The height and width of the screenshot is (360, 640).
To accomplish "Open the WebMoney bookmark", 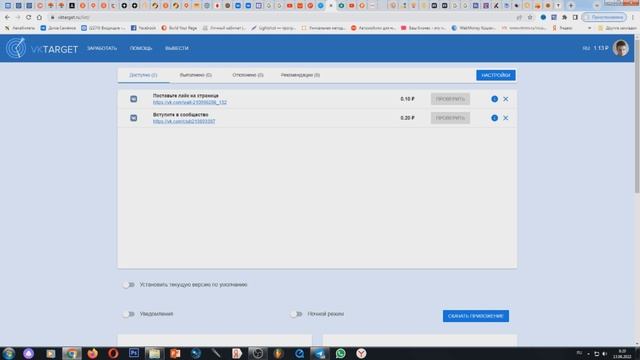I will coord(473,28).
